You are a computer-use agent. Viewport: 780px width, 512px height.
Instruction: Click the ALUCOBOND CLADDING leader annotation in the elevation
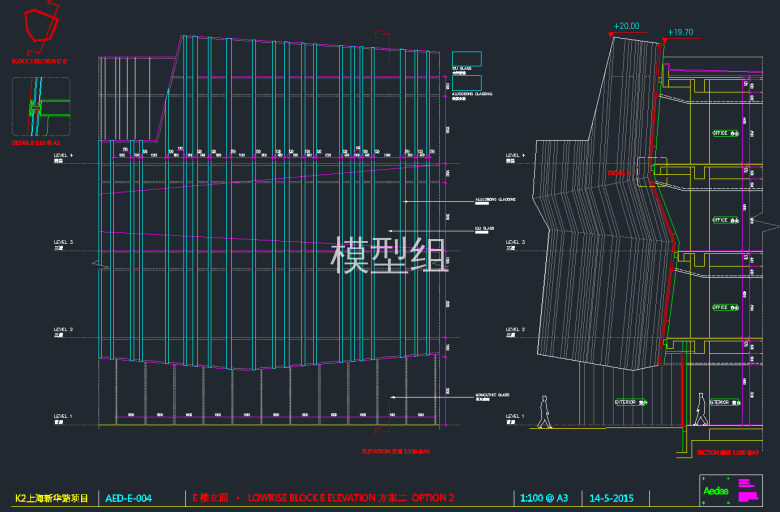pyautogui.click(x=495, y=200)
